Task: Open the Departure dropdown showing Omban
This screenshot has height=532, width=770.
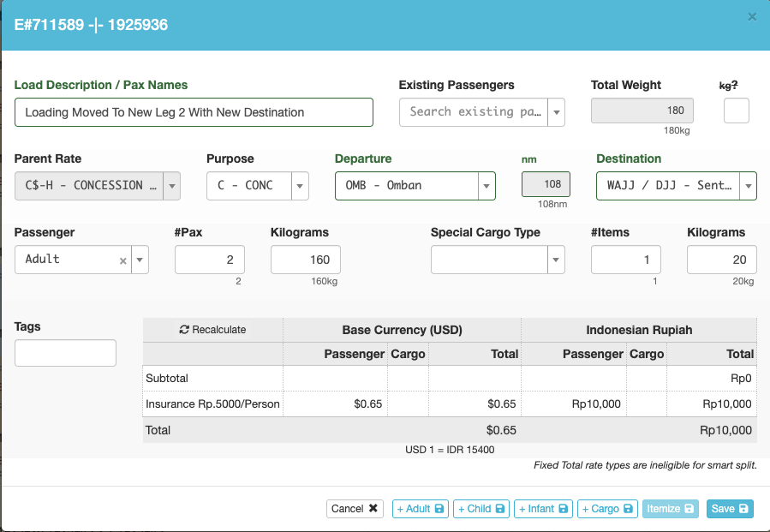Action: (x=486, y=186)
